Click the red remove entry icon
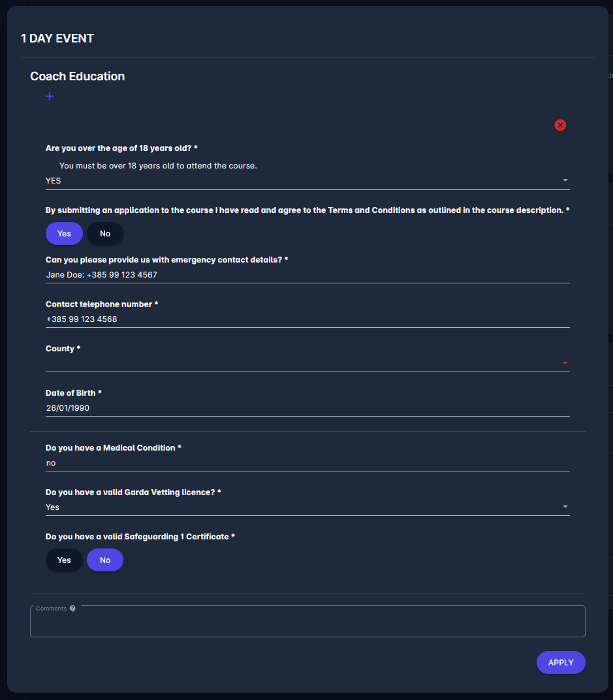This screenshot has width=613, height=700. [x=560, y=125]
